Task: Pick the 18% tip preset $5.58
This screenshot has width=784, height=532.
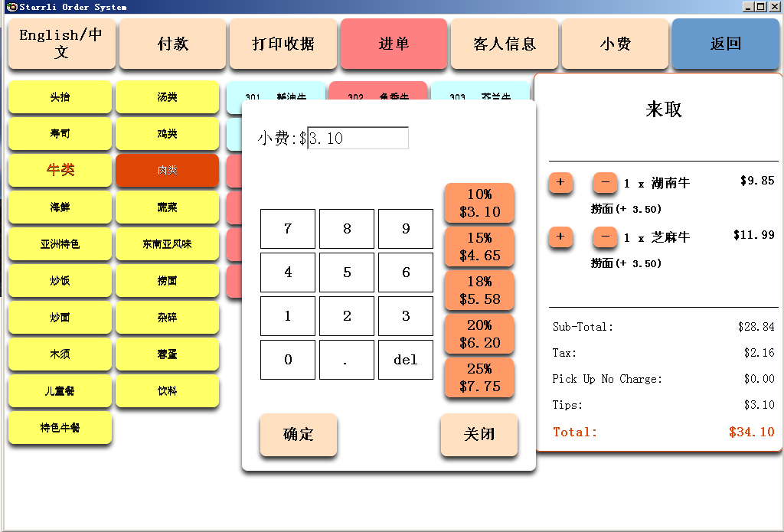Action: tap(479, 291)
